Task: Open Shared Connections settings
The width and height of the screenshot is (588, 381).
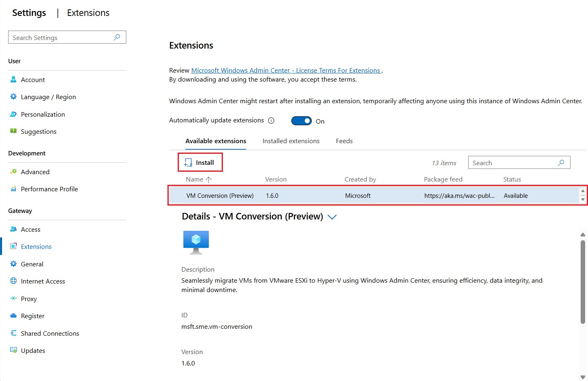Action: [x=13, y=333]
